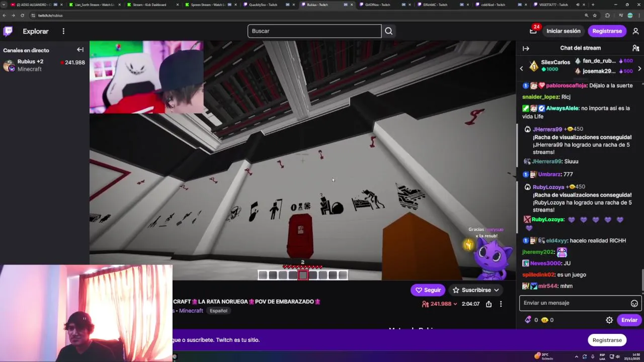Open the Minecraft category link under title

coord(191,311)
